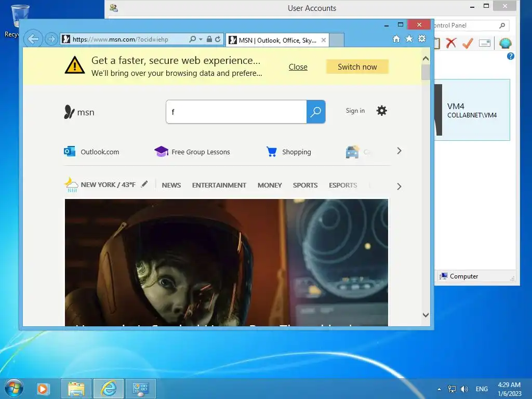Open the volume speaker tray icon
This screenshot has height=399, width=532.
coord(464,389)
